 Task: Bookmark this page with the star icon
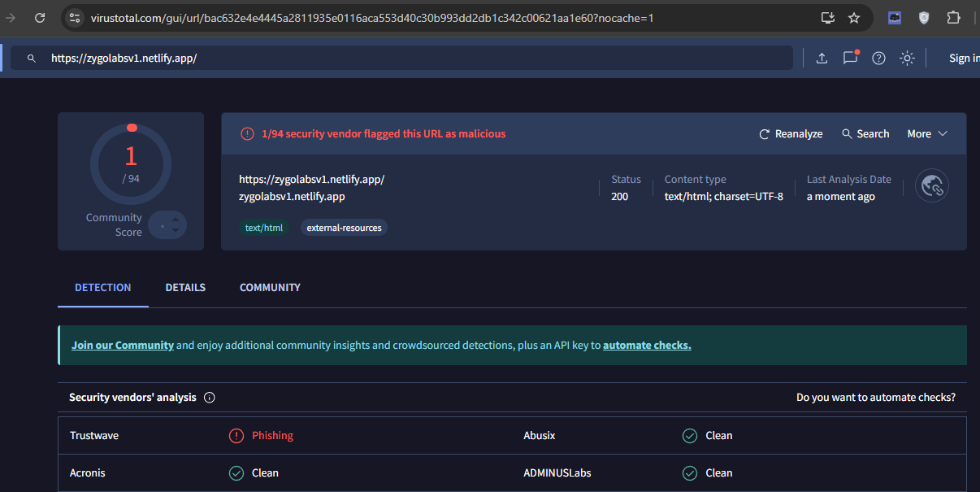pos(854,18)
